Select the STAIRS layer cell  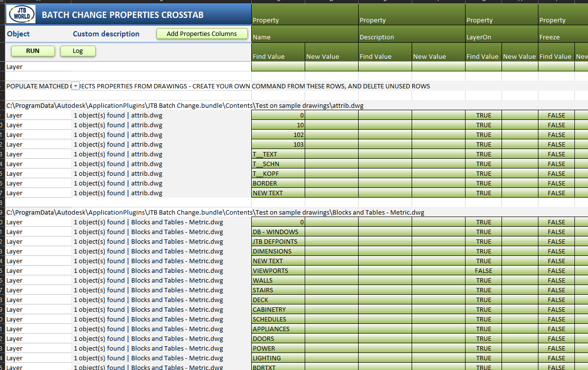[x=278, y=290]
